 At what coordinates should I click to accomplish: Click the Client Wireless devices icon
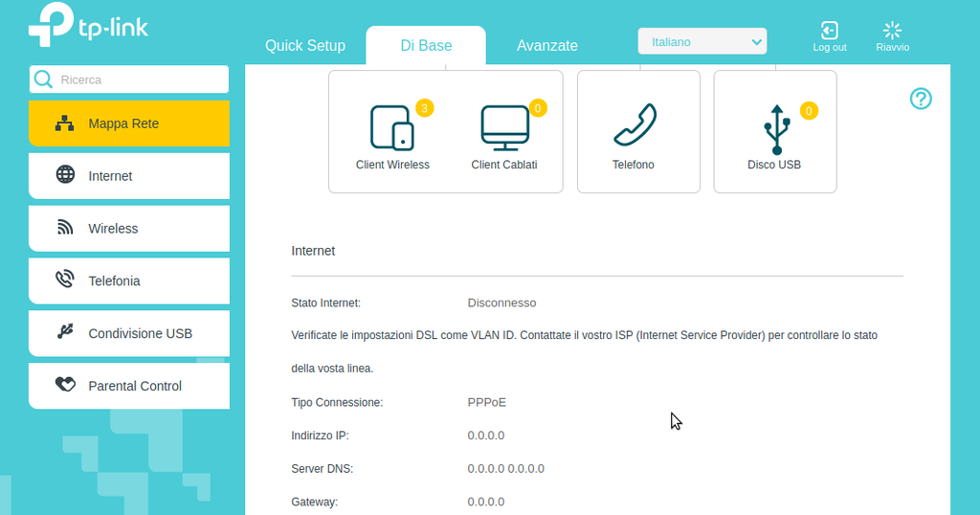pos(391,127)
